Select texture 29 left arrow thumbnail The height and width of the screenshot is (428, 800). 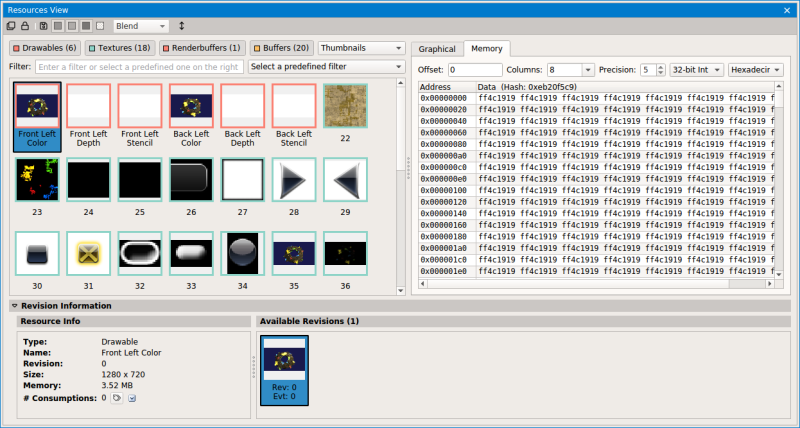tap(345, 187)
